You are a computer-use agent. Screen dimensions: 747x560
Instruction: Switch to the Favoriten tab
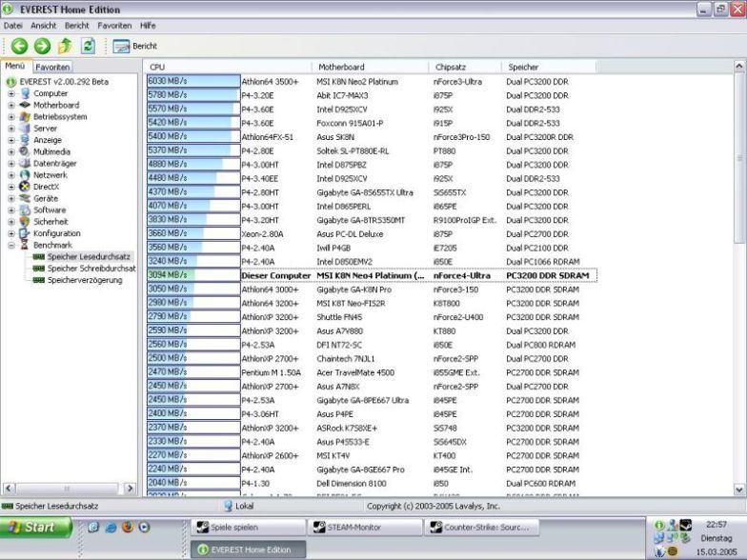coord(52,67)
